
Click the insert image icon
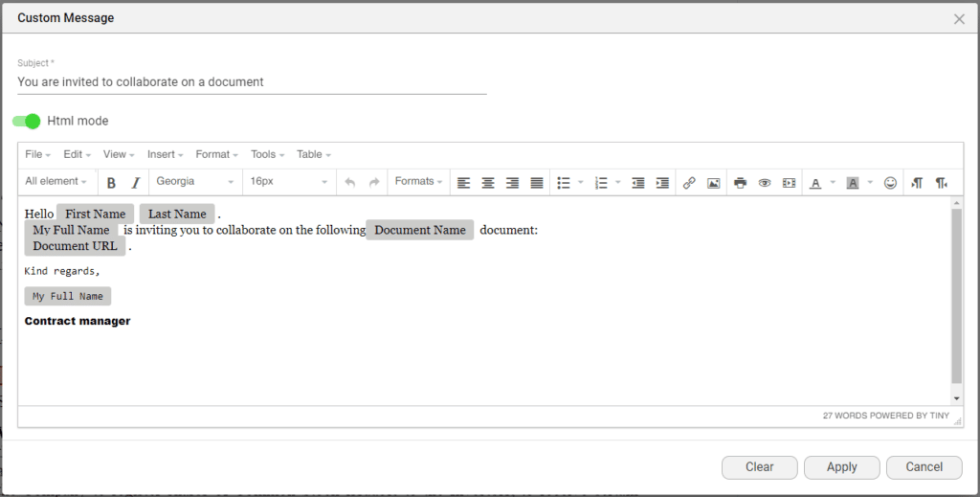click(x=713, y=182)
